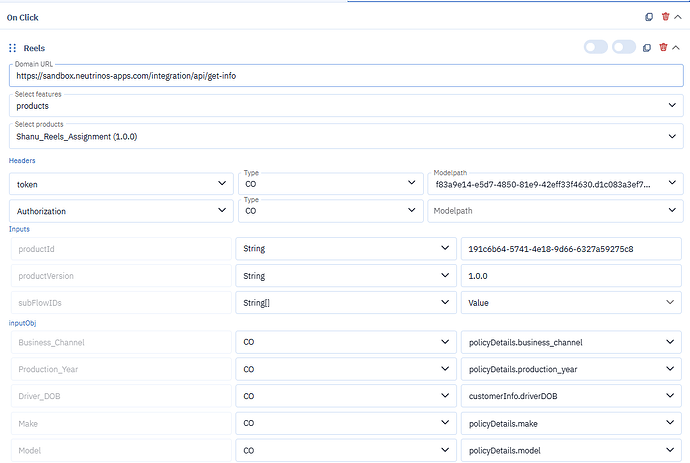Change productId type from String

pyautogui.click(x=346, y=249)
